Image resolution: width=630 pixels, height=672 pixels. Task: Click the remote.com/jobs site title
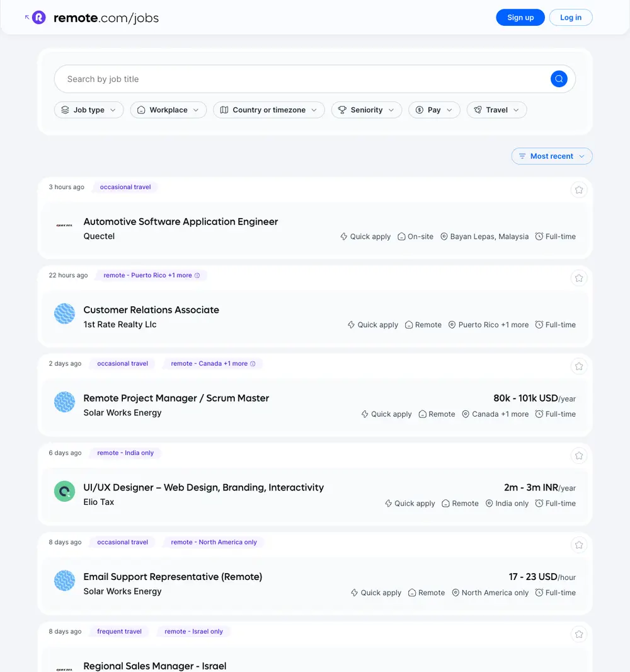pyautogui.click(x=106, y=18)
